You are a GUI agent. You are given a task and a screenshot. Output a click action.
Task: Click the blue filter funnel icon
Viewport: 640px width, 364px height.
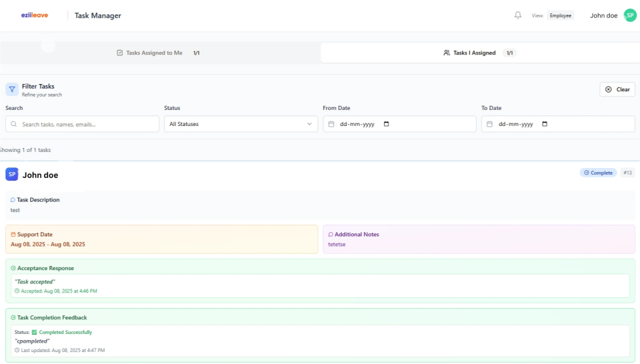[12, 89]
